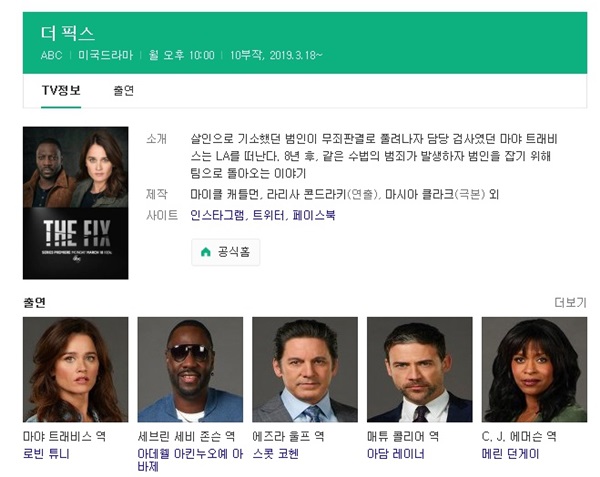The height and width of the screenshot is (477, 600).
Task: Click the 라리사 콘드라키 director name
Action: click(x=307, y=194)
